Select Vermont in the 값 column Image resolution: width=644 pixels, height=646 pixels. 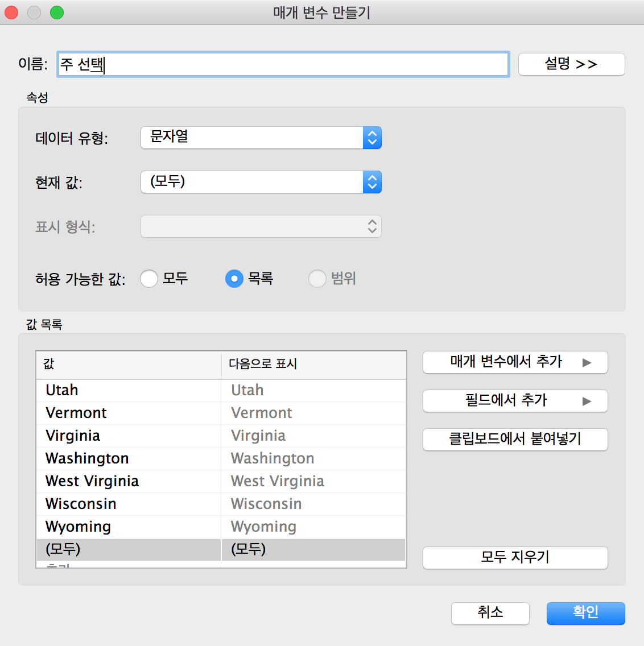click(129, 413)
